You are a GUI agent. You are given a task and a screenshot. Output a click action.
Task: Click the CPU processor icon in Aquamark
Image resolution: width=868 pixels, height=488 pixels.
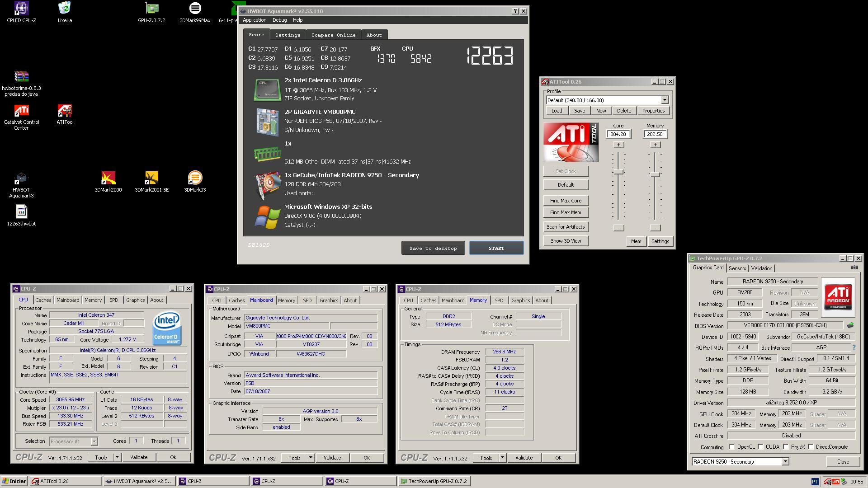pos(267,89)
